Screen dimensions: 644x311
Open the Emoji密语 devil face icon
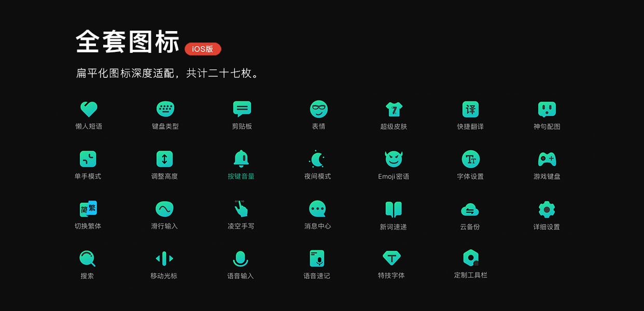point(394,159)
